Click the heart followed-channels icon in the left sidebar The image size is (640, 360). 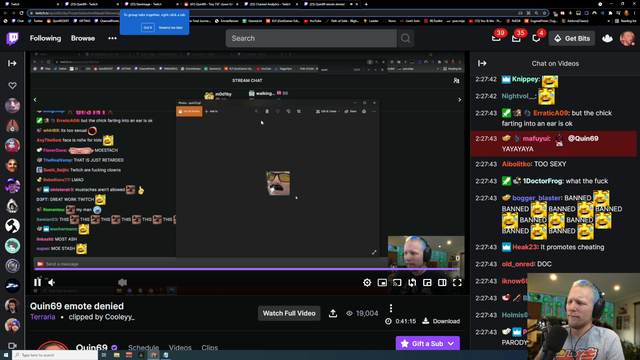tap(12, 85)
